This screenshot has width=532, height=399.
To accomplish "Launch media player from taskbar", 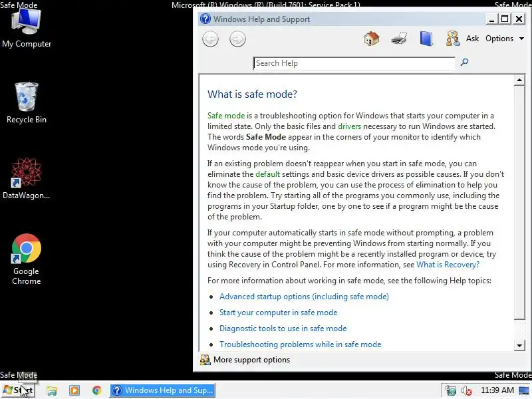I will point(74,390).
